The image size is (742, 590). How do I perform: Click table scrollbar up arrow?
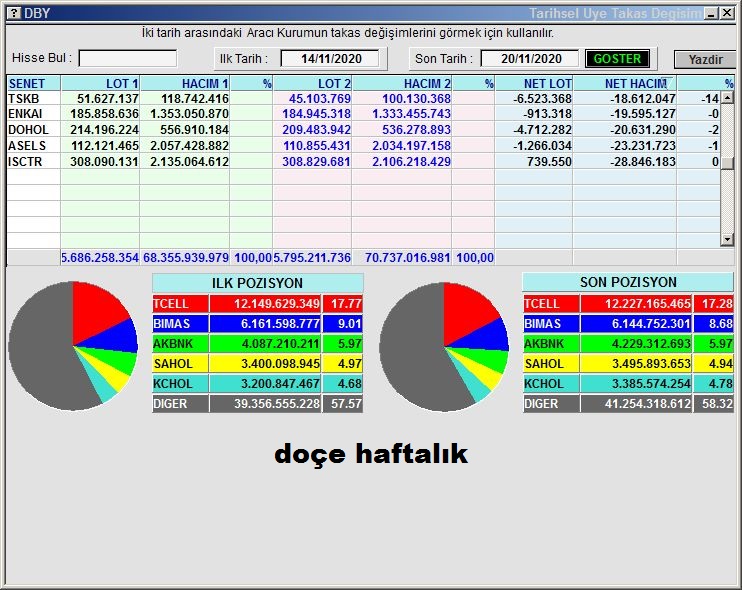(727, 98)
